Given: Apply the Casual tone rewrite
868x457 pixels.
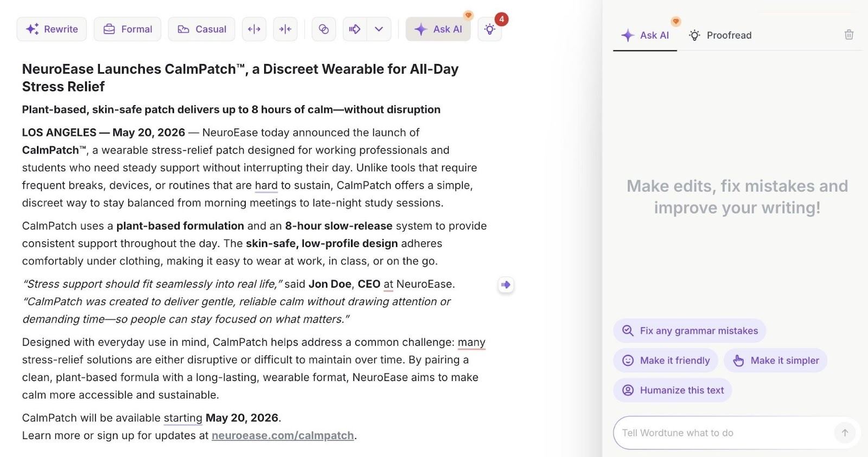Looking at the screenshot, I should [x=201, y=29].
